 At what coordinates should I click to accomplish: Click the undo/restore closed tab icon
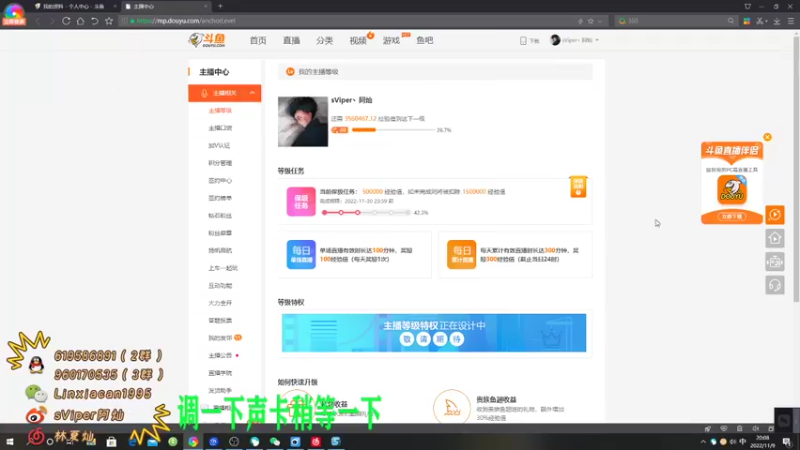pos(94,21)
